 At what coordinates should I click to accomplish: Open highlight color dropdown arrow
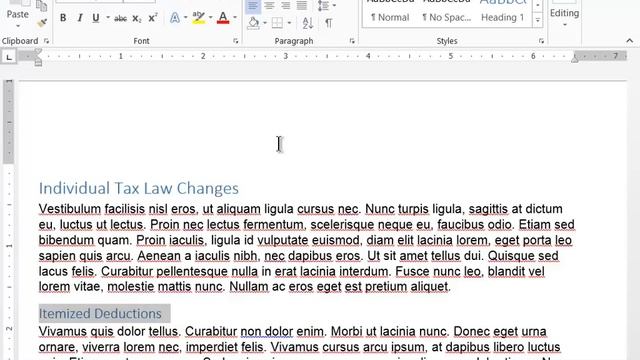(x=211, y=18)
